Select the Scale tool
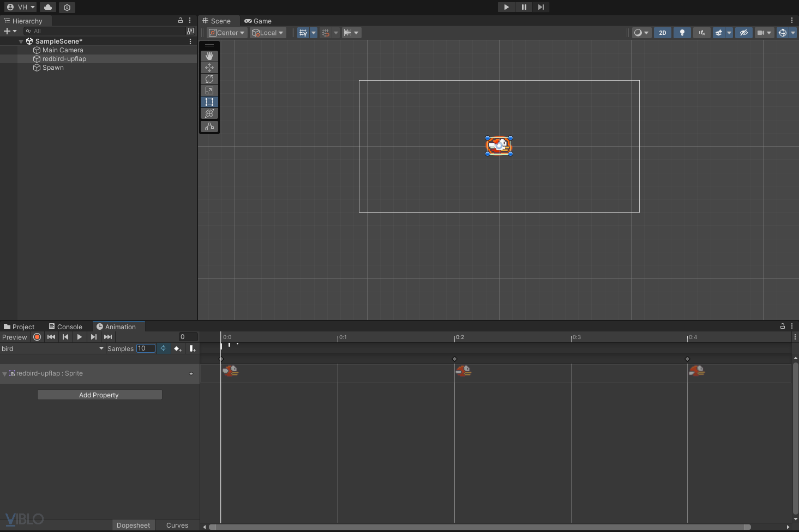Viewport: 799px width, 532px height. 209,90
